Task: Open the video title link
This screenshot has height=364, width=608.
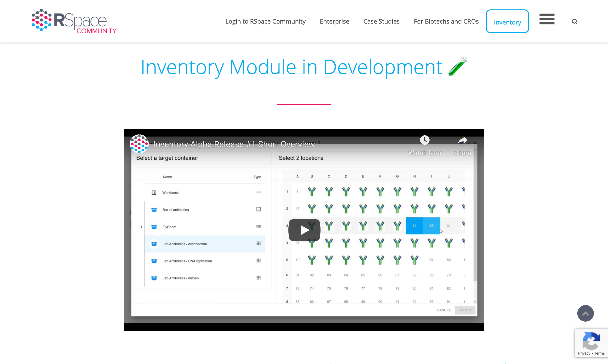Action: [x=234, y=144]
